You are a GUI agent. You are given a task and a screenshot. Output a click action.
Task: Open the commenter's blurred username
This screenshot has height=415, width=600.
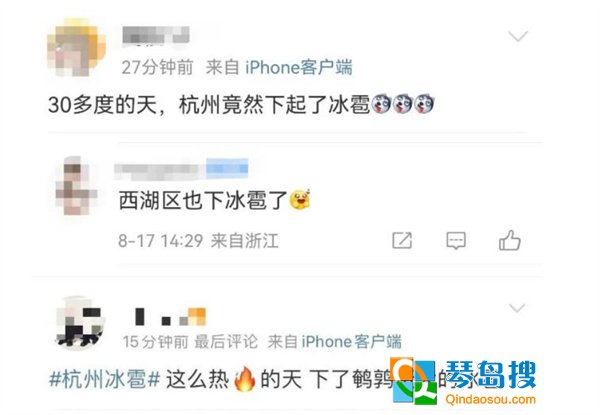[181, 169]
